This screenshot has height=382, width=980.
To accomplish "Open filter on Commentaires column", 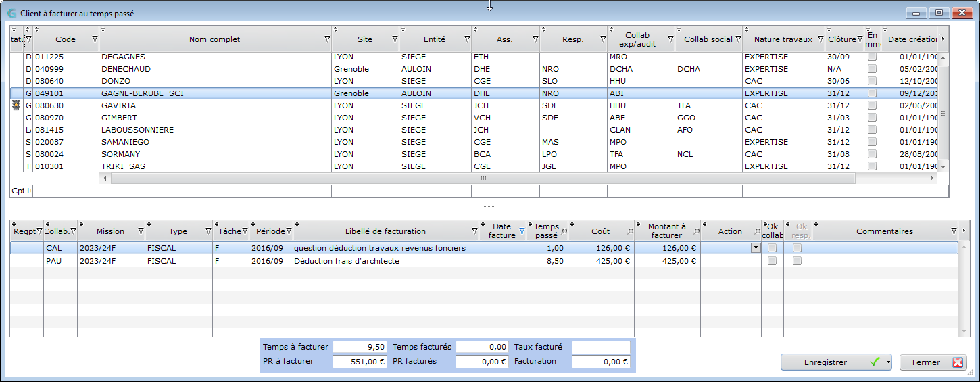I will 954,231.
